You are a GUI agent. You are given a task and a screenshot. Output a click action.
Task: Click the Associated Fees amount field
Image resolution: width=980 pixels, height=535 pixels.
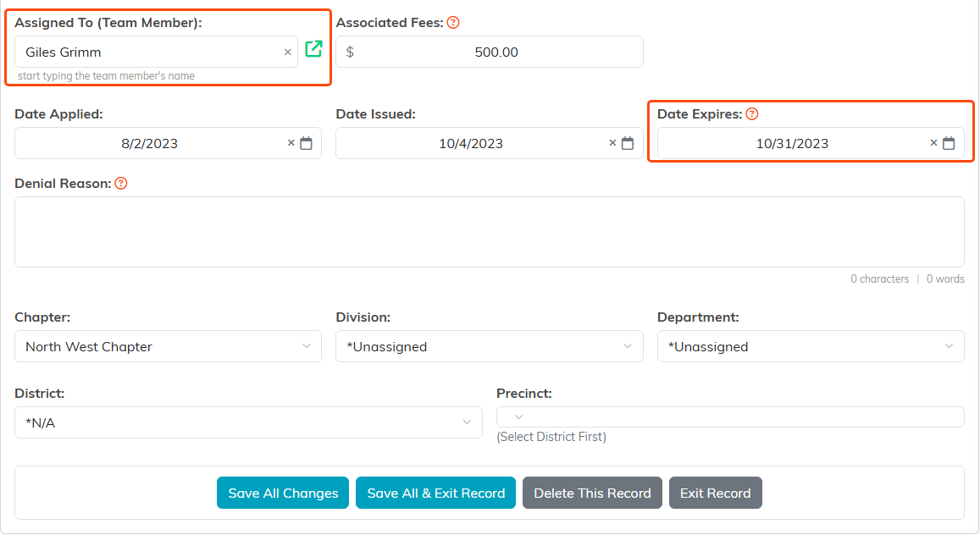point(490,52)
